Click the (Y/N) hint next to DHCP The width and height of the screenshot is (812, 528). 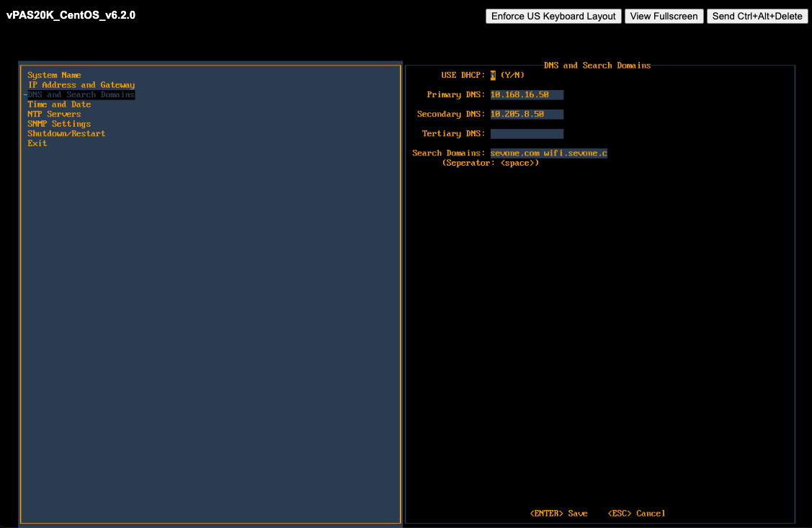pyautogui.click(x=512, y=76)
